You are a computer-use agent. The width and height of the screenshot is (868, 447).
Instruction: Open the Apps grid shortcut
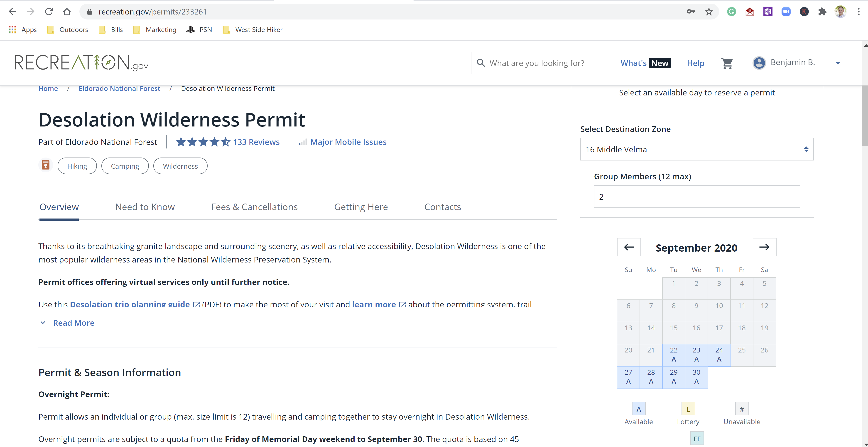pyautogui.click(x=22, y=30)
